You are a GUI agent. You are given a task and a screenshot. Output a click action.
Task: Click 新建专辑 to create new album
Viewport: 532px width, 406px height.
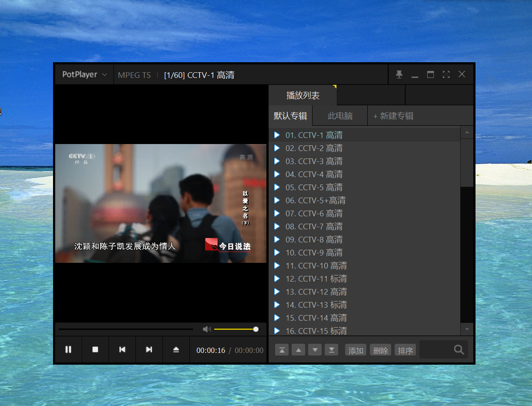tap(393, 116)
